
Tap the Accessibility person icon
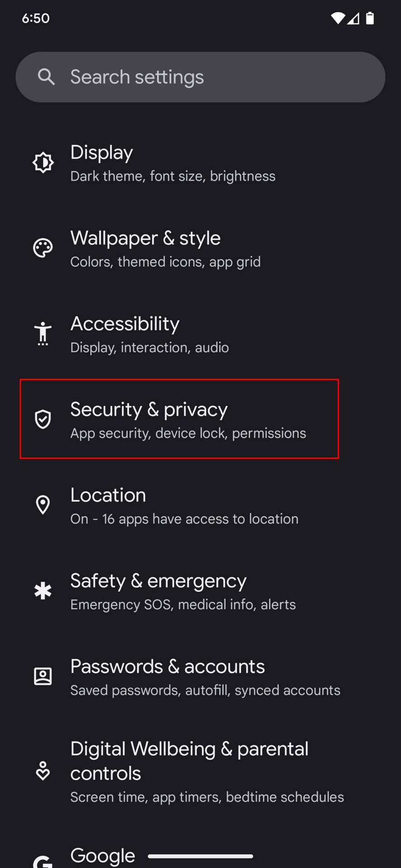coord(43,334)
